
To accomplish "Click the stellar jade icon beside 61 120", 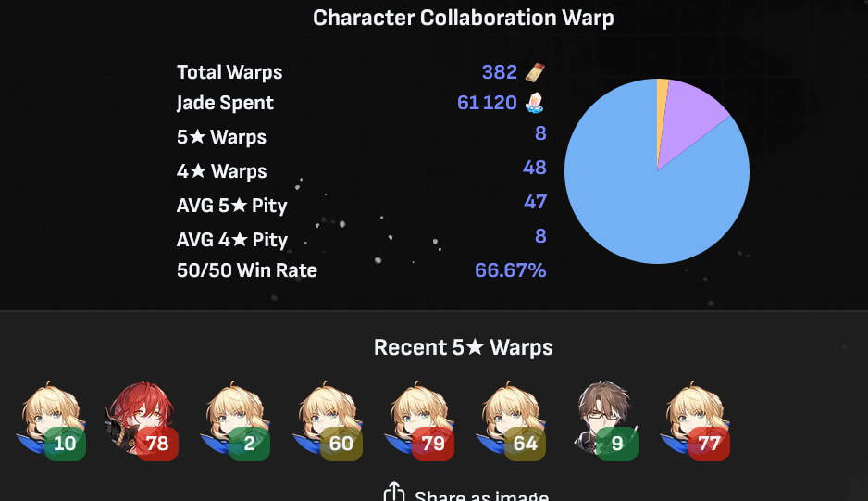I will click(x=535, y=103).
